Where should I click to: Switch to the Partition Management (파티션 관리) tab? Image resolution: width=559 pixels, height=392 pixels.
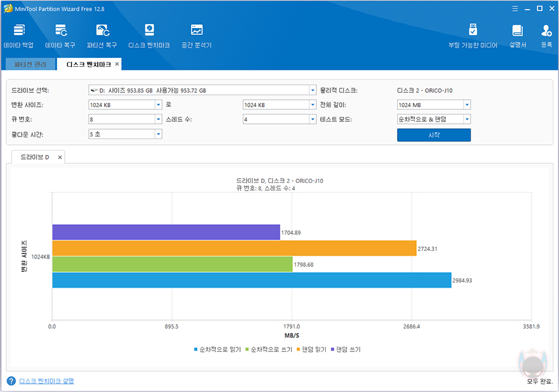tap(30, 64)
